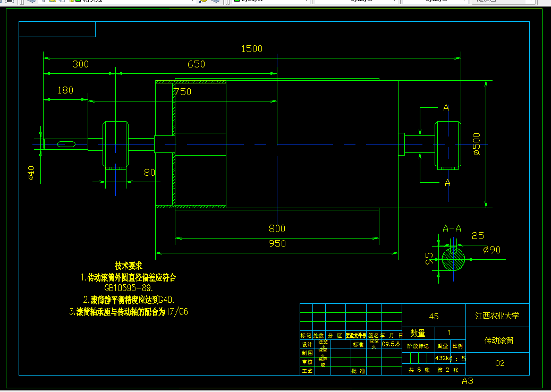Select the ø90 section diameter dimension
This screenshot has height=392, width=551.
click(x=491, y=250)
